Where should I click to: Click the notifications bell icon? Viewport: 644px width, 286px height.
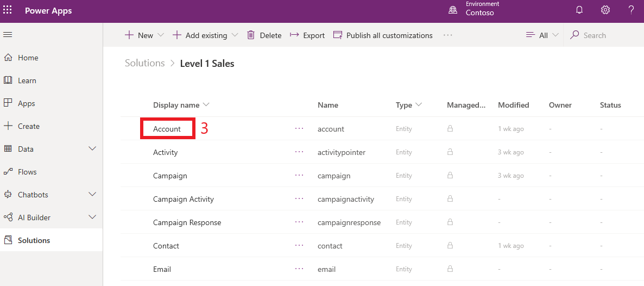point(579,11)
